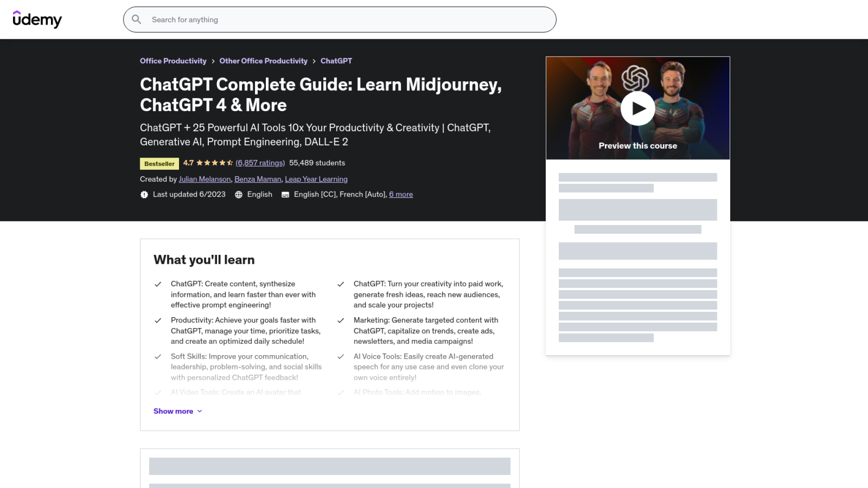Viewport: 868px width, 488px height.
Task: Open the Office Productivity breadcrumb
Action: 173,61
